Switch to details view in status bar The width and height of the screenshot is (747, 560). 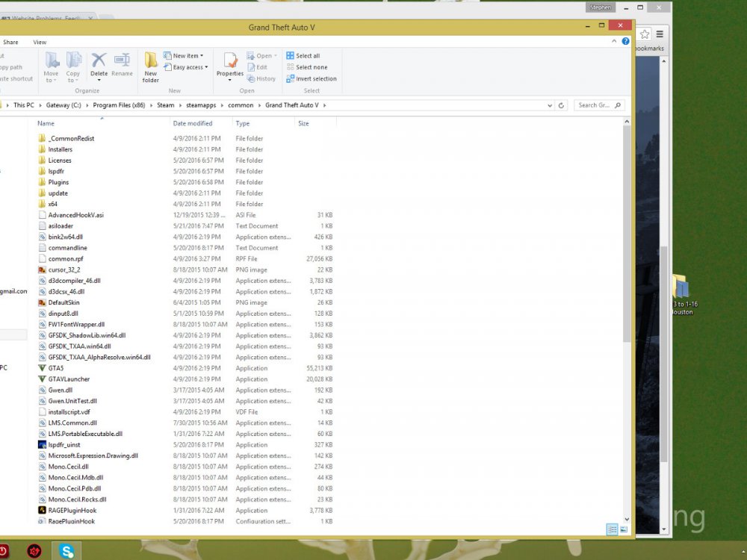point(613,529)
